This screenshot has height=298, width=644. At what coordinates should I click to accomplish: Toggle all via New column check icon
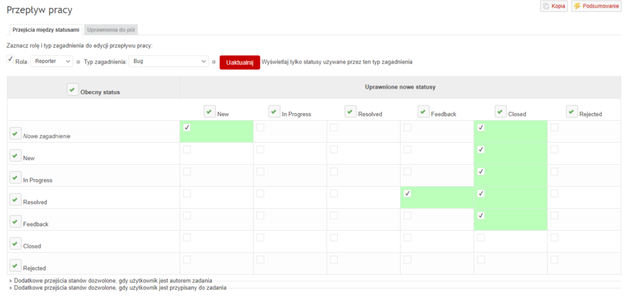point(210,112)
